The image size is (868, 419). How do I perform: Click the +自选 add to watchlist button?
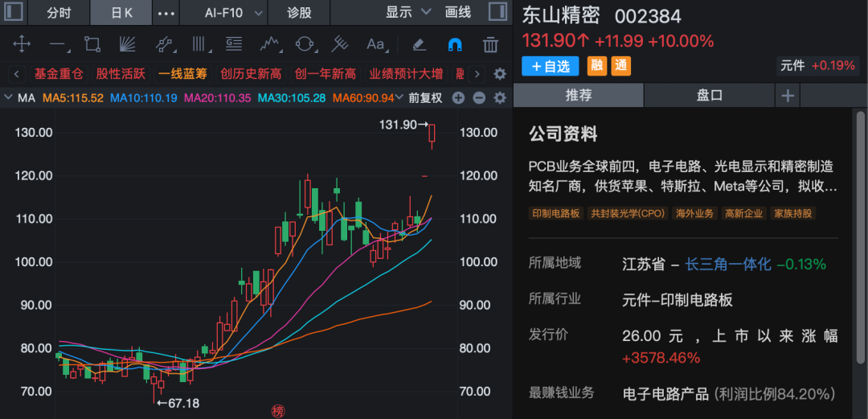551,66
